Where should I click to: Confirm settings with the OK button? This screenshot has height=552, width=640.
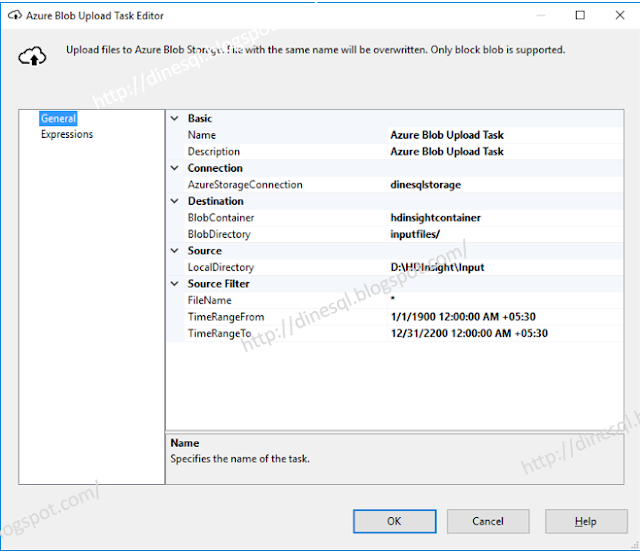click(394, 521)
